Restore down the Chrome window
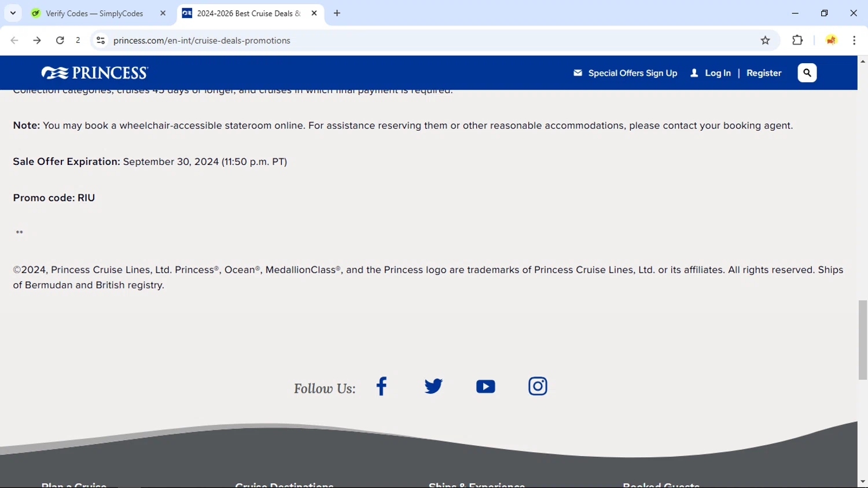868x488 pixels. click(x=824, y=13)
